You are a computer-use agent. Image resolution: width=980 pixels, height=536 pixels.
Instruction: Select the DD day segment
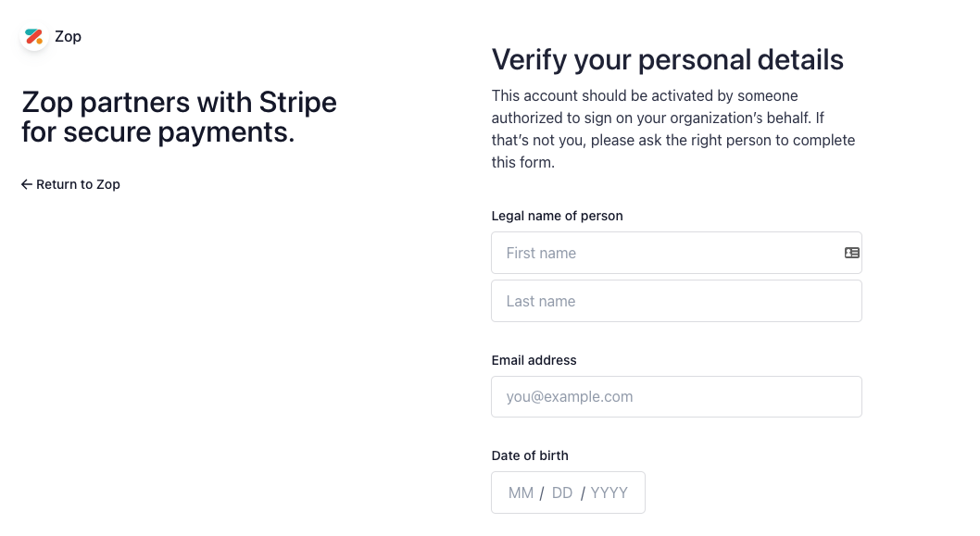(562, 492)
